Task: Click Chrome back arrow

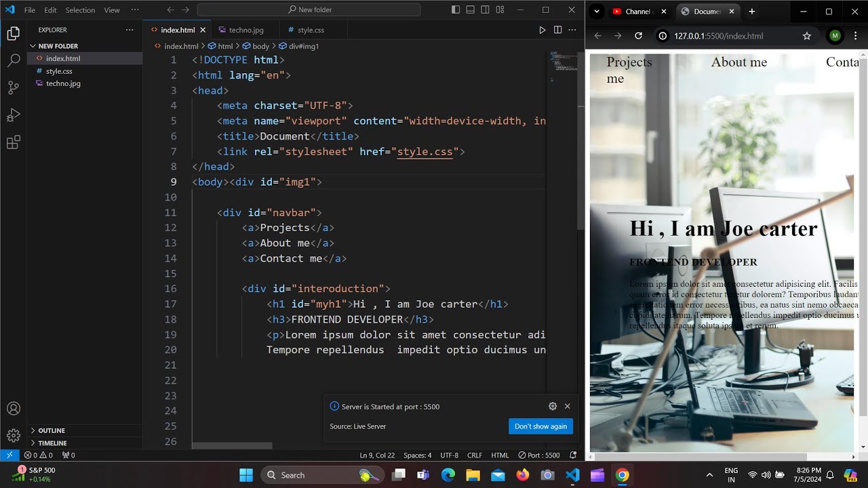Action: click(x=597, y=36)
